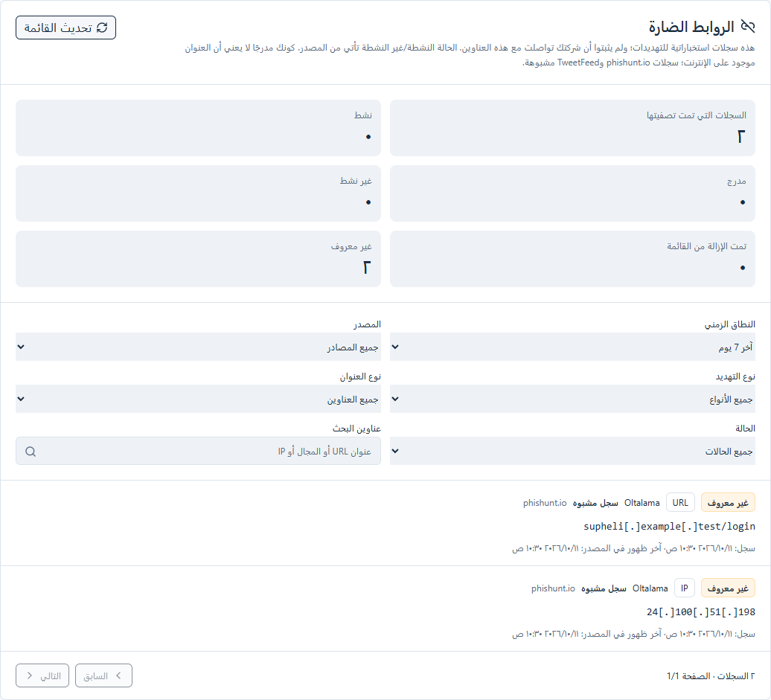Click the غير نشط stat card
771x700 pixels.
tap(198, 193)
